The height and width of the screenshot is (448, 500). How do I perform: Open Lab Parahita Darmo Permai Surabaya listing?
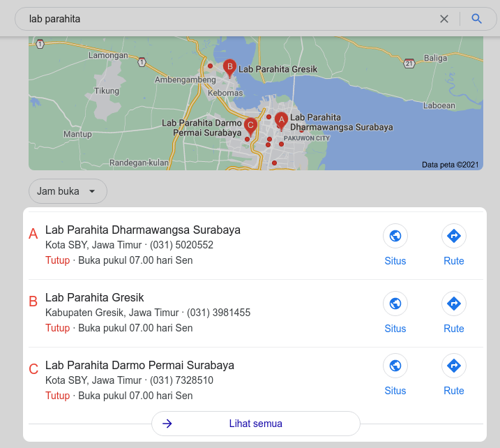pos(139,365)
